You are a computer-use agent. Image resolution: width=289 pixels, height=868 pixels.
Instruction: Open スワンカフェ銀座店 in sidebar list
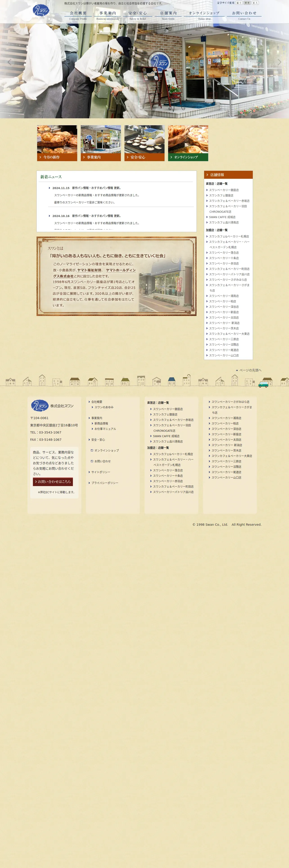point(221,195)
